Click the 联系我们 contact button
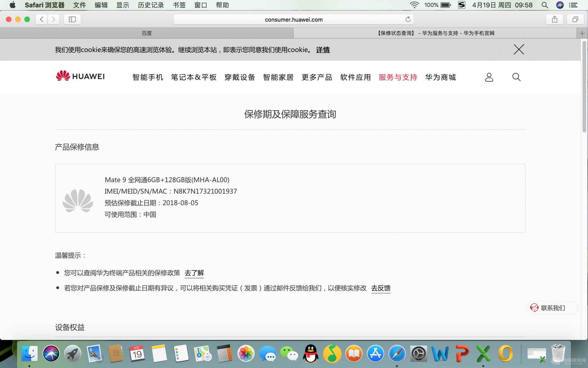Viewport: 588px width, 368px height. [552, 308]
